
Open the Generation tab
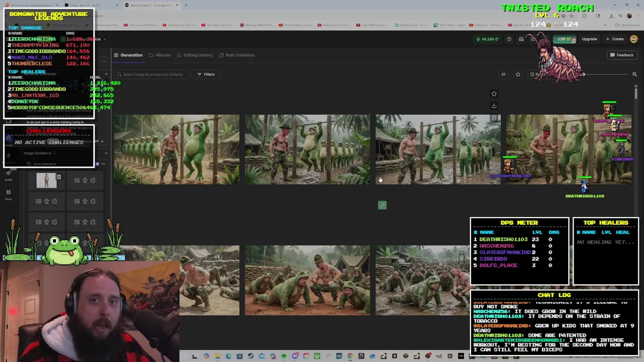coord(128,55)
